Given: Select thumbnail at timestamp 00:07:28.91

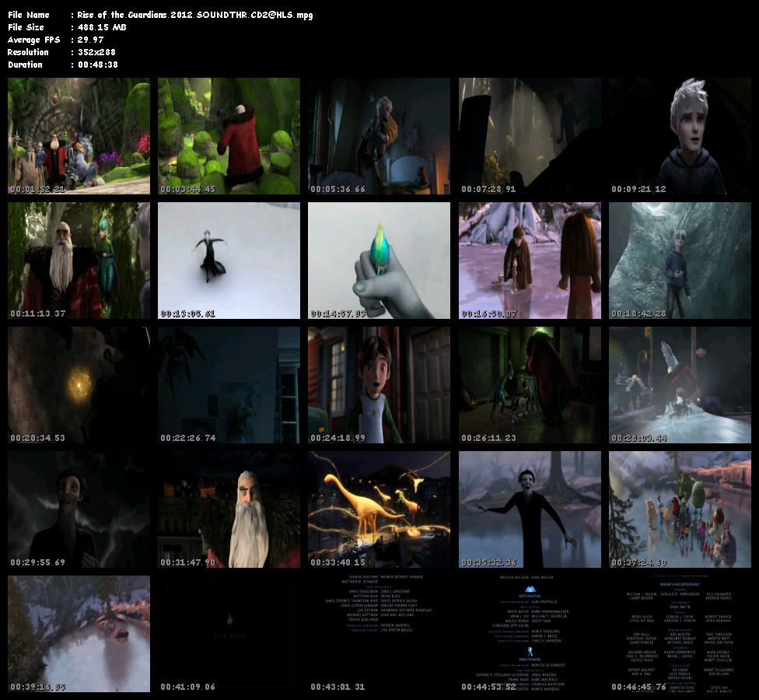Looking at the screenshot, I should click(x=530, y=136).
